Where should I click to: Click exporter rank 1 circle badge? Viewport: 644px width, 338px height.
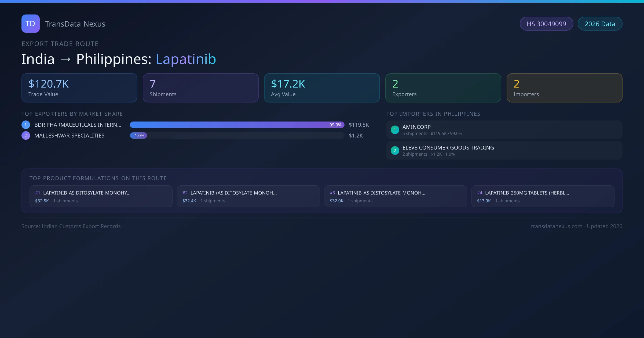(x=26, y=125)
